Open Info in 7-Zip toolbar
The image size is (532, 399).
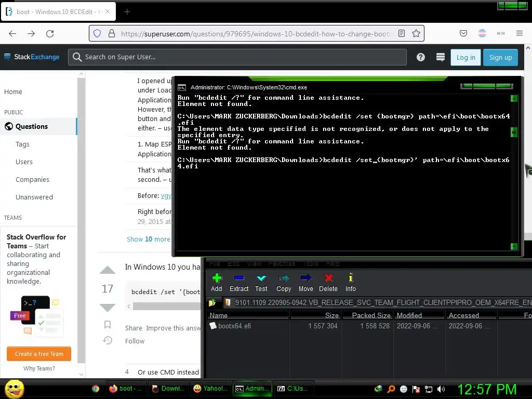pos(351,283)
